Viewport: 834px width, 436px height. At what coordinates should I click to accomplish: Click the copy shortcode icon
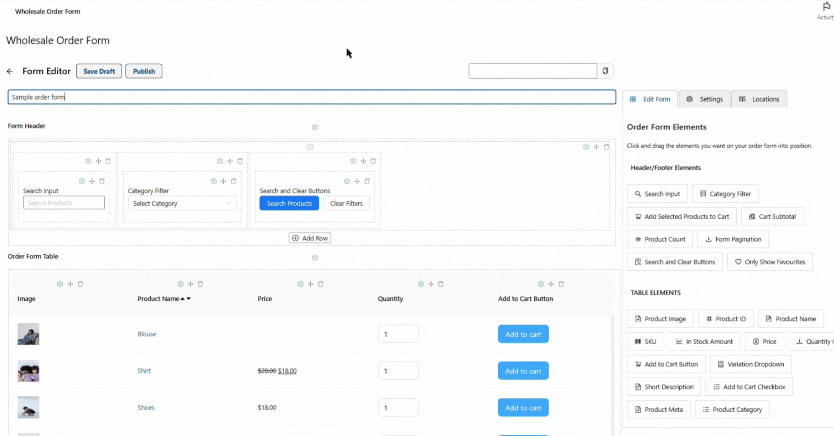pos(605,71)
